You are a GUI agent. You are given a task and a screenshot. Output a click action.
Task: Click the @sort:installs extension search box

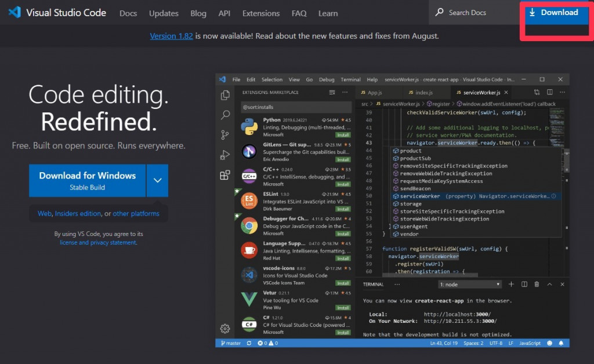(296, 107)
